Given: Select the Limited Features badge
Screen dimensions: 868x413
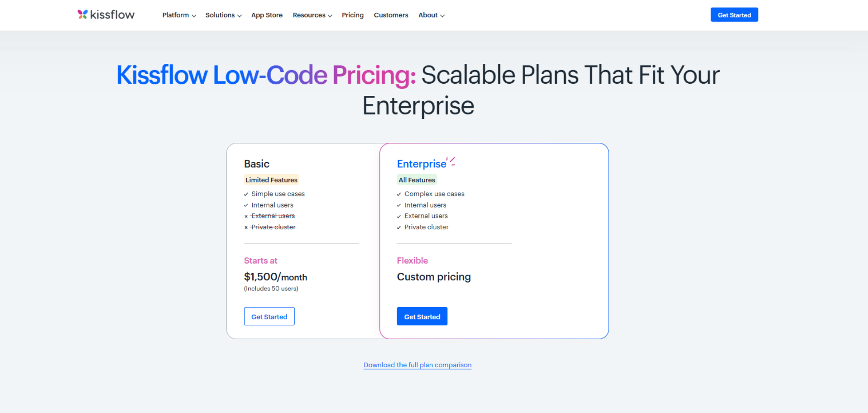Looking at the screenshot, I should pos(271,180).
